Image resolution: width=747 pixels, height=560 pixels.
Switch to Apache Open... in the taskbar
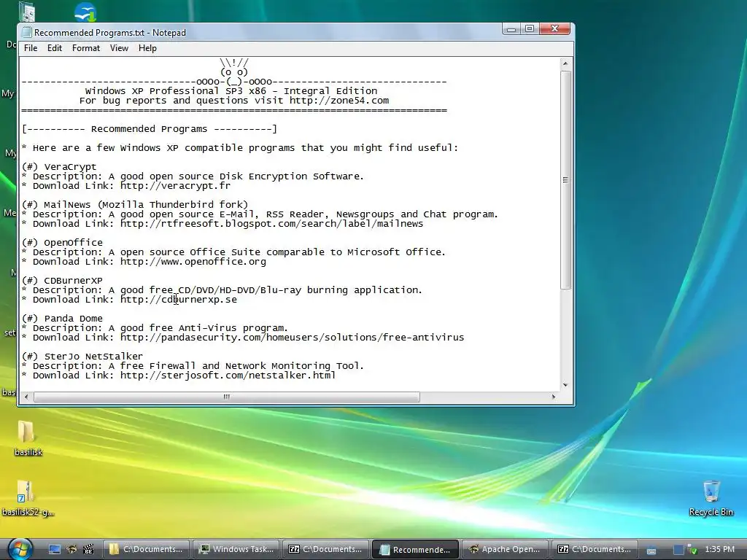click(x=505, y=549)
